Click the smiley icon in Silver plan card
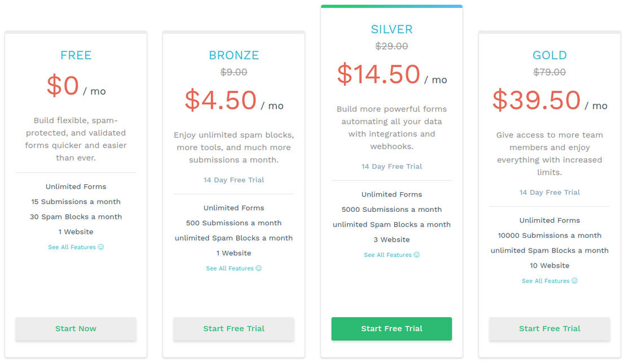Viewport: 625px width, 364px height. (417, 255)
